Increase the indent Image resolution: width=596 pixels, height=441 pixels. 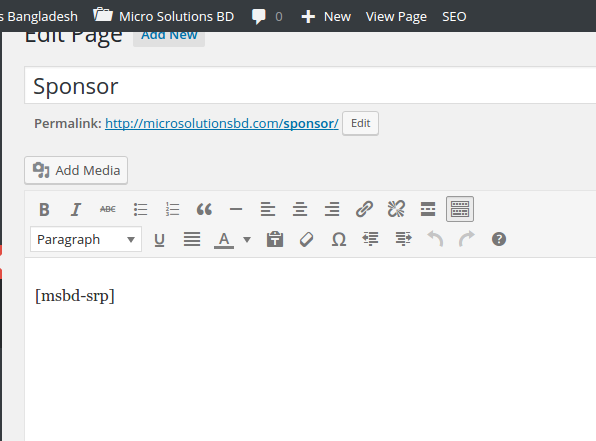click(403, 240)
